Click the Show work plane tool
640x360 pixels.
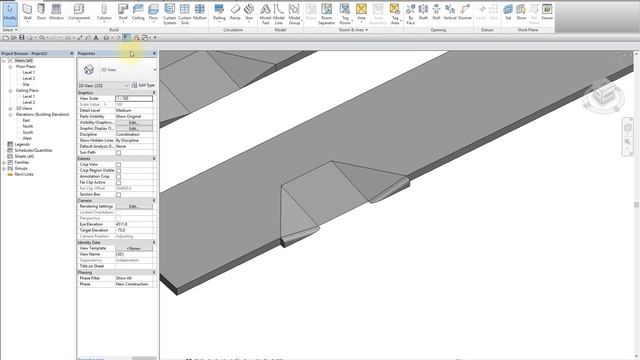click(521, 12)
